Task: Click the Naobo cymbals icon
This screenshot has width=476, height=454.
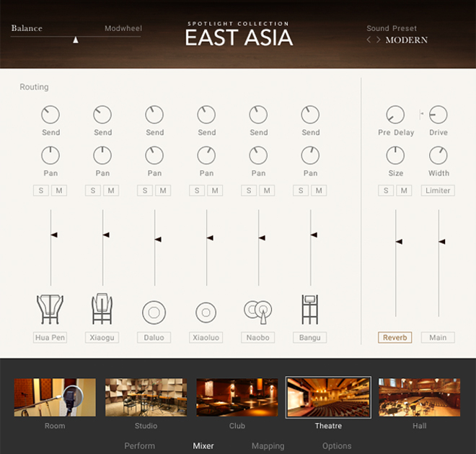Action: coord(258,312)
